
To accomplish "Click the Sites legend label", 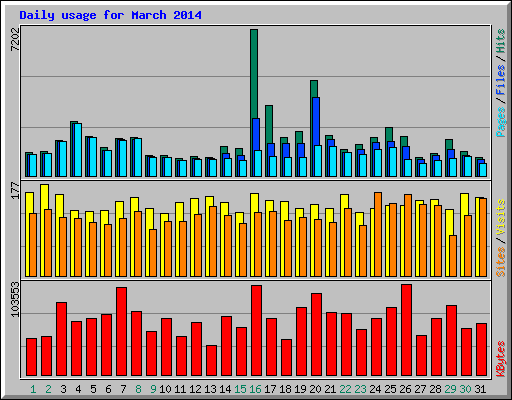I will pyautogui.click(x=500, y=262).
